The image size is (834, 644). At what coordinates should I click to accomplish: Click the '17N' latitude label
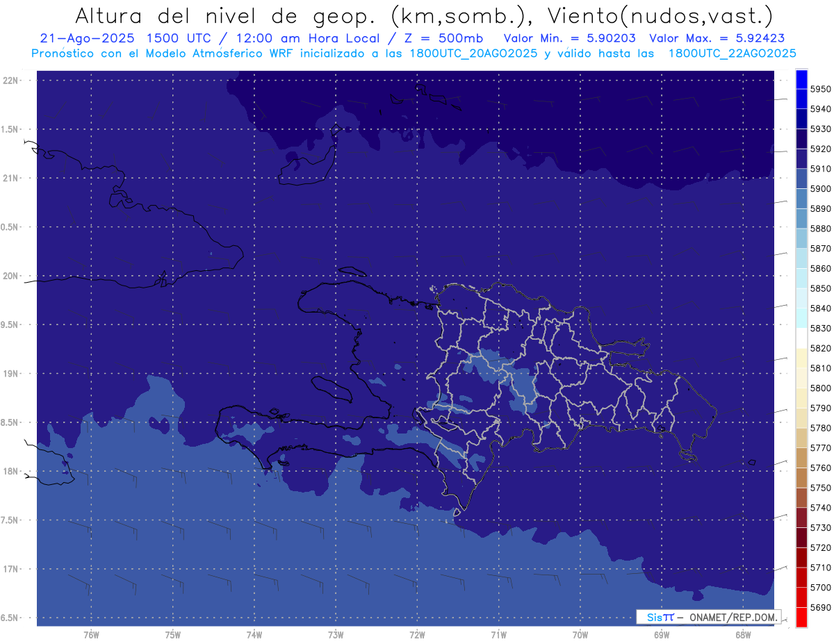pyautogui.click(x=10, y=569)
